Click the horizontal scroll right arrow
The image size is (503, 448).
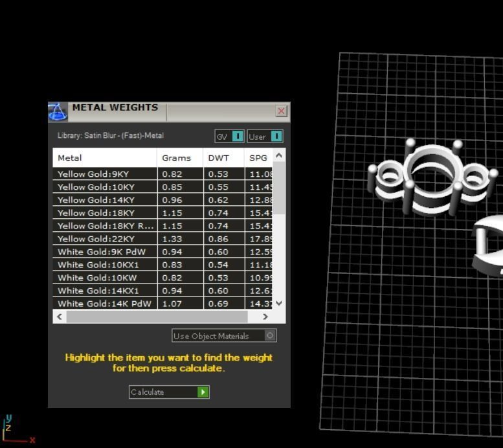click(x=265, y=317)
